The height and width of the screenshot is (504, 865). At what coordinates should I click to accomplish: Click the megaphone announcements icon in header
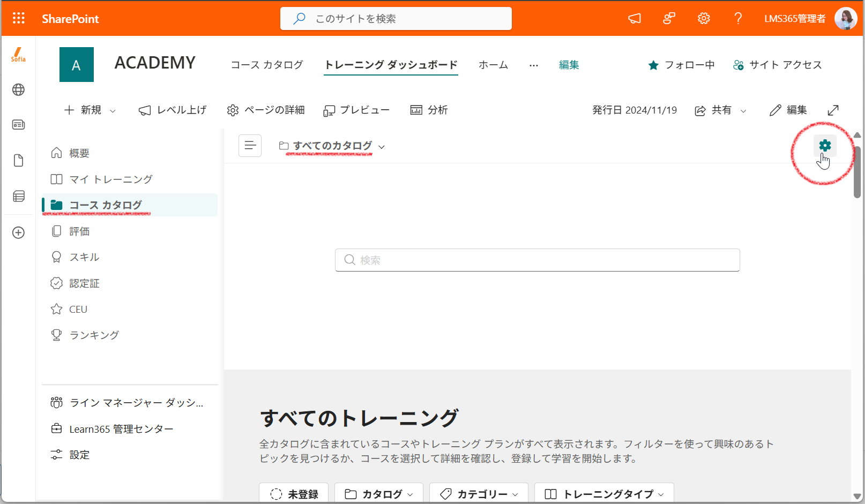tap(635, 19)
